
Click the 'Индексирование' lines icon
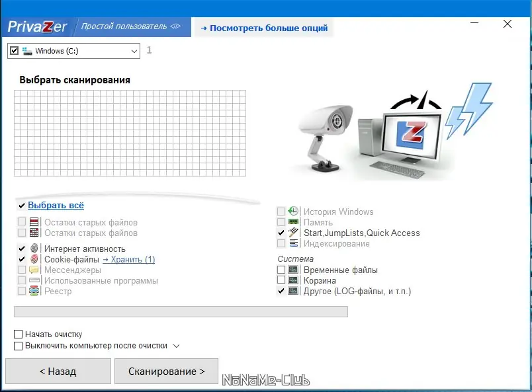[294, 243]
